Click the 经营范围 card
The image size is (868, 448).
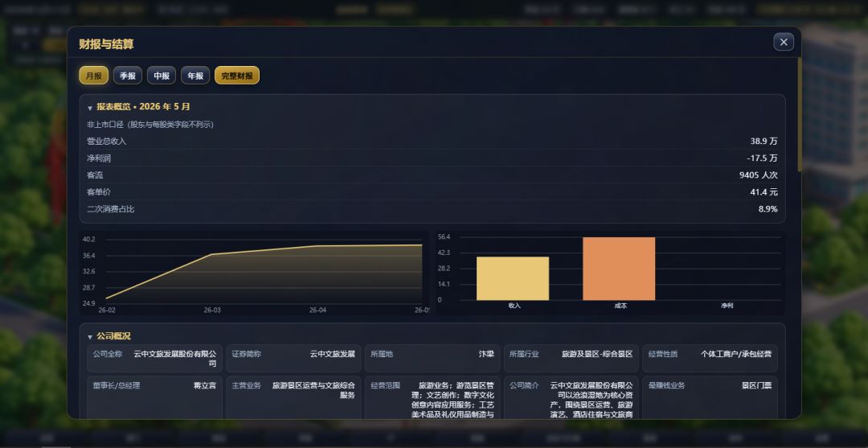[432, 397]
